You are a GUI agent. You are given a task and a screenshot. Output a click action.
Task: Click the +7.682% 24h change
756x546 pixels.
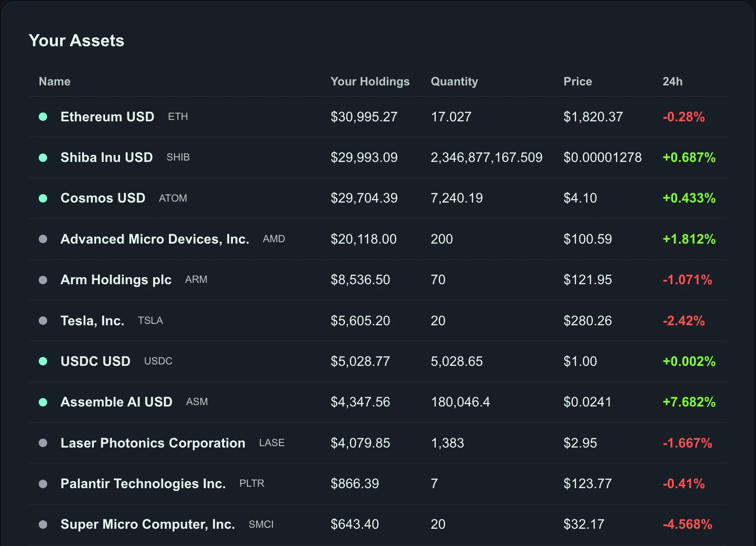click(x=689, y=402)
